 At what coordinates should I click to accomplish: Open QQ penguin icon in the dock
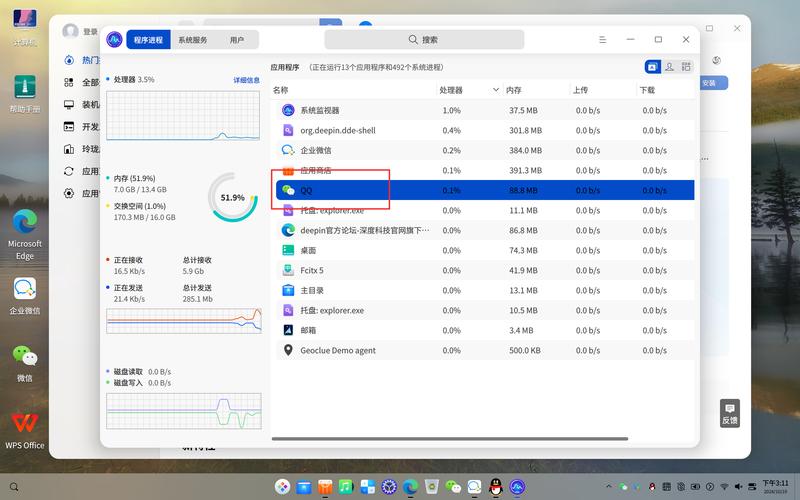[495, 486]
